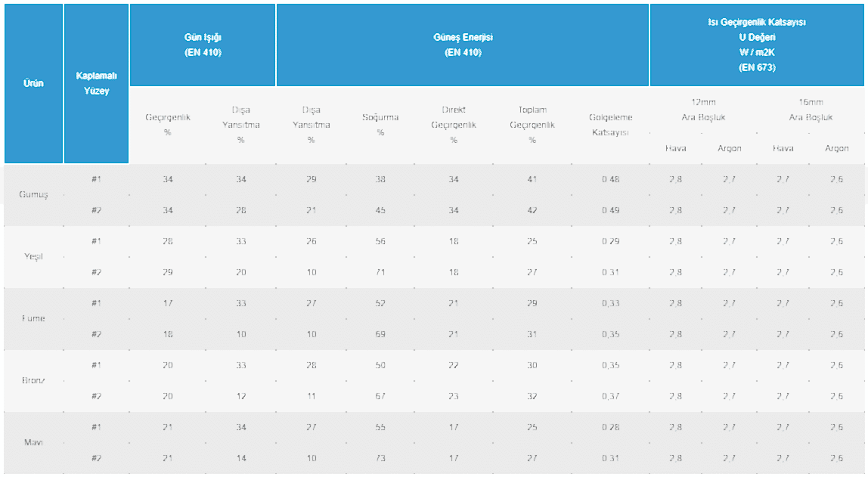Select the Gümüş product row label
The image size is (868, 477).
33,195
